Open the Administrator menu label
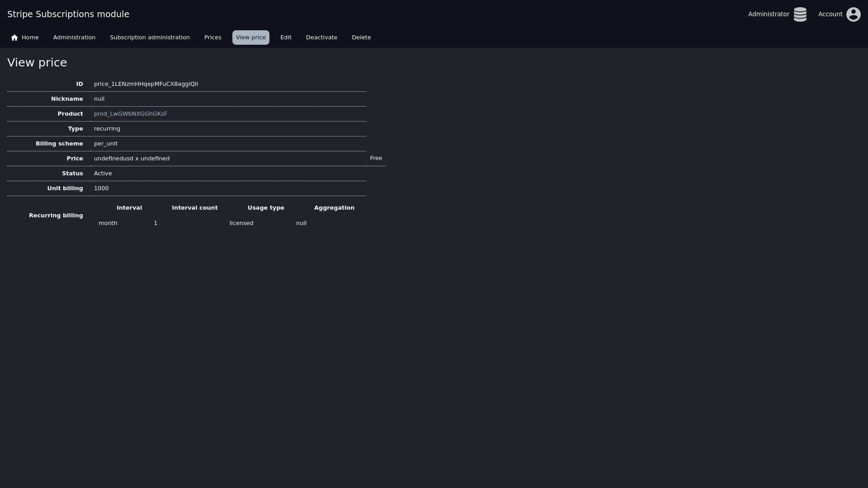Image resolution: width=868 pixels, height=488 pixels. [x=768, y=14]
